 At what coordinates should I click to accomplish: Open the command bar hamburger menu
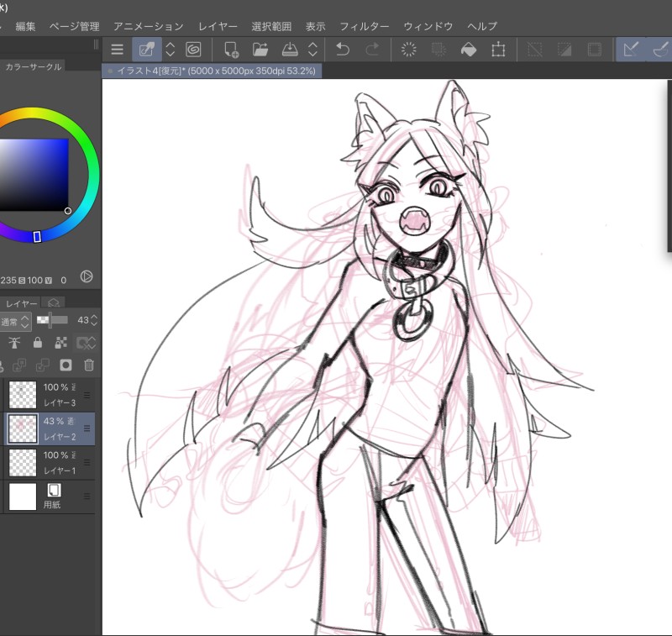(117, 50)
